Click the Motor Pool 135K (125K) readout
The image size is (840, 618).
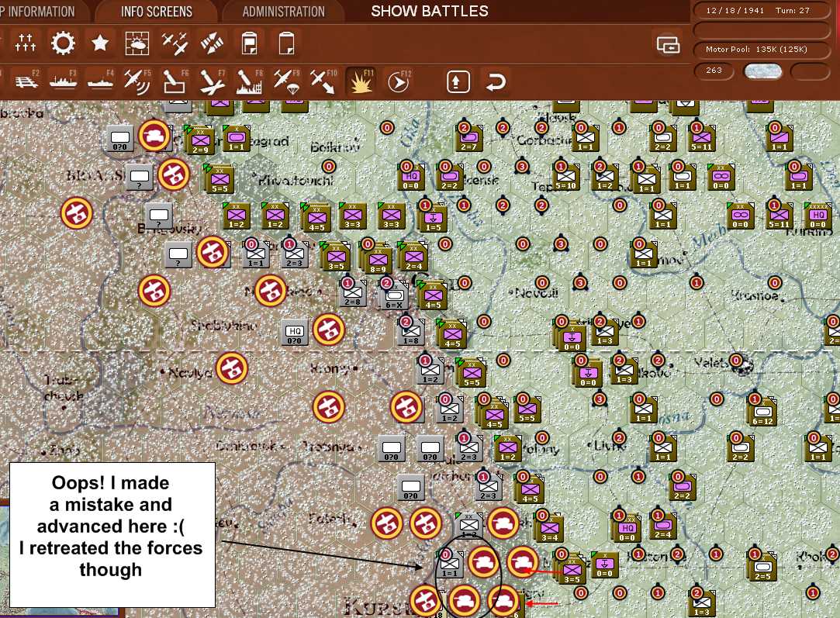pyautogui.click(x=761, y=50)
